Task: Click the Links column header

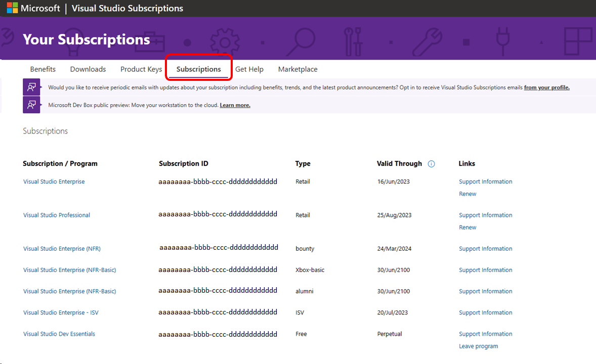Action: click(467, 163)
